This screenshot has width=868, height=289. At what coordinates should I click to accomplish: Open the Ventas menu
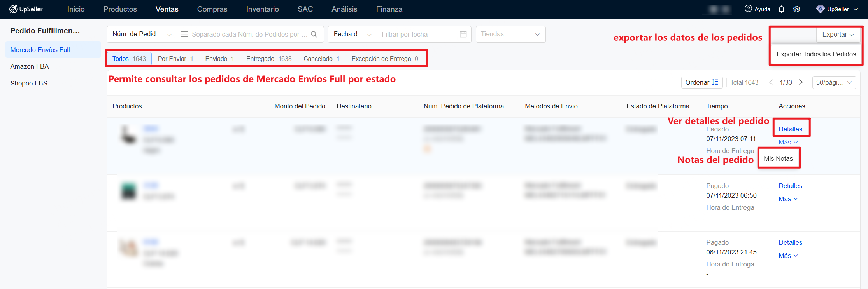pos(167,9)
